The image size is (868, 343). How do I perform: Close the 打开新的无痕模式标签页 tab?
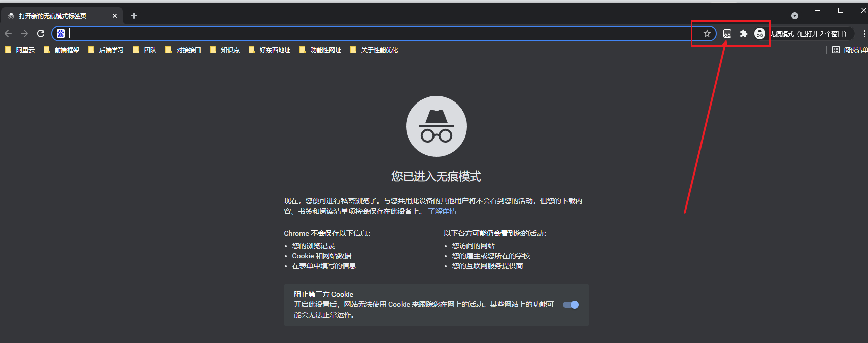click(x=115, y=16)
